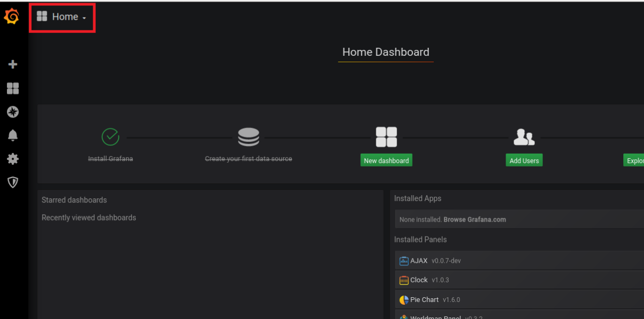Screen dimensions: 644x319
Task: Click the Recently viewed dashboards heading
Action: coord(89,217)
